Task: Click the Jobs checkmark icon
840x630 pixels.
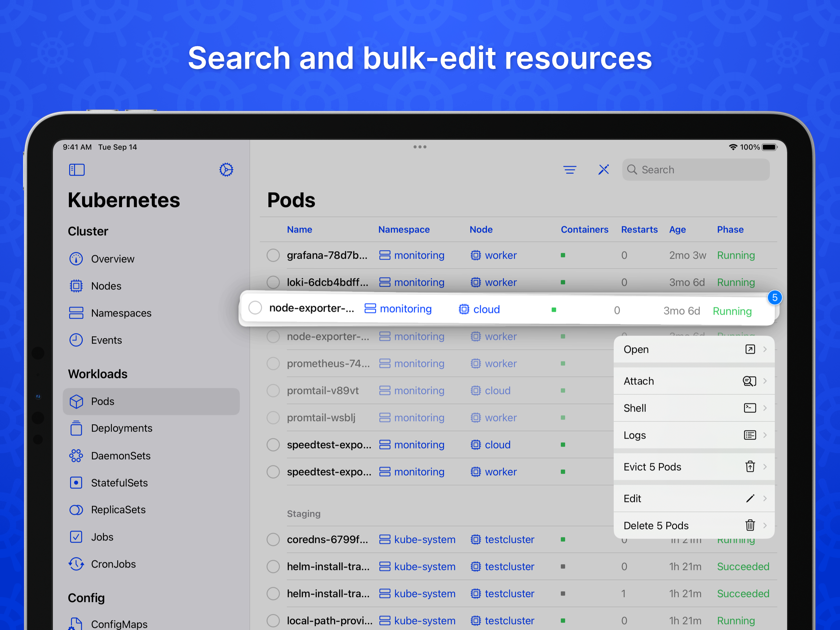Action: tap(76, 537)
